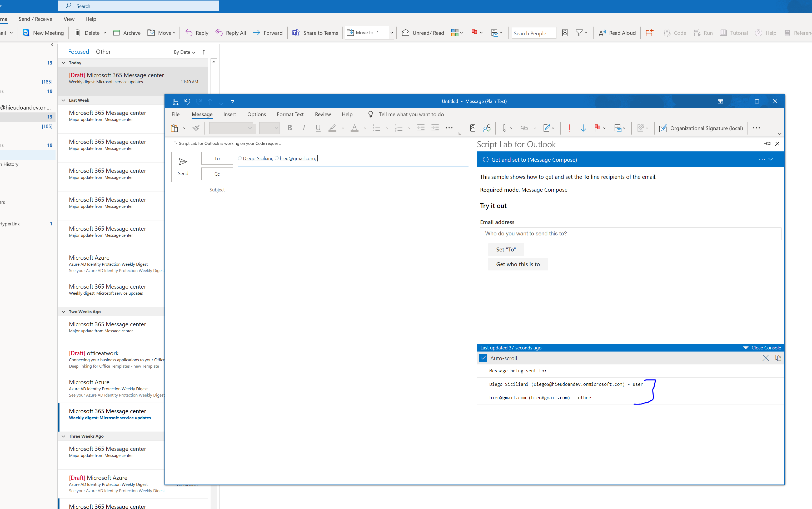Open the Format Text ribbon tab
Image resolution: width=812 pixels, height=509 pixels.
click(x=290, y=114)
